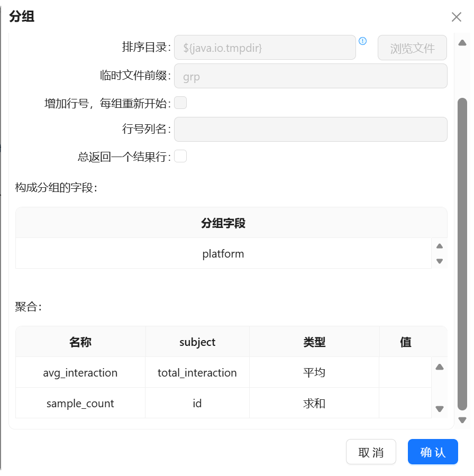Click the 类型 column header
Image resolution: width=474 pixels, height=476 pixels.
(314, 342)
